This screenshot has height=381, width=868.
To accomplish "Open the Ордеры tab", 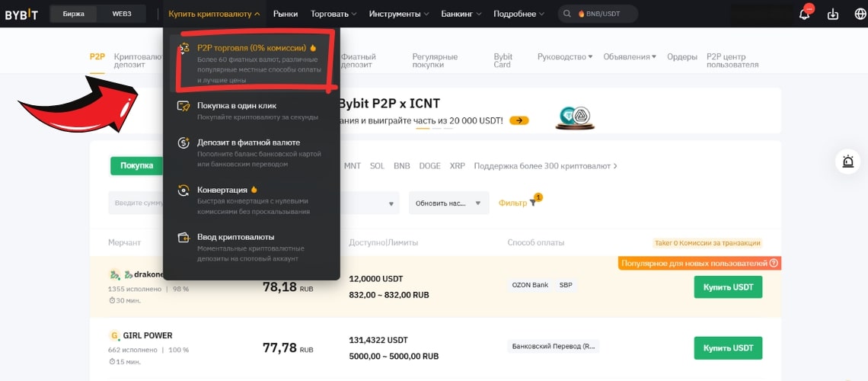I will (682, 56).
